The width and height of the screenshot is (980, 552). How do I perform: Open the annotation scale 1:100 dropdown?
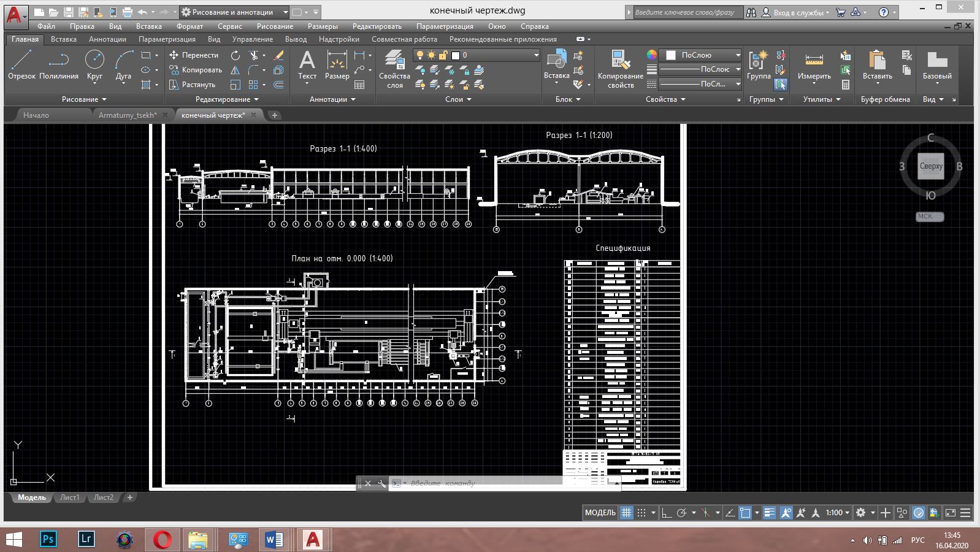pos(837,513)
